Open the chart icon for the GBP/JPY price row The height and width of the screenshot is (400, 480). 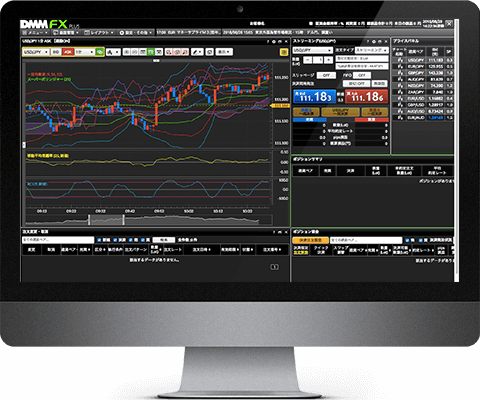pyautogui.click(x=400, y=73)
